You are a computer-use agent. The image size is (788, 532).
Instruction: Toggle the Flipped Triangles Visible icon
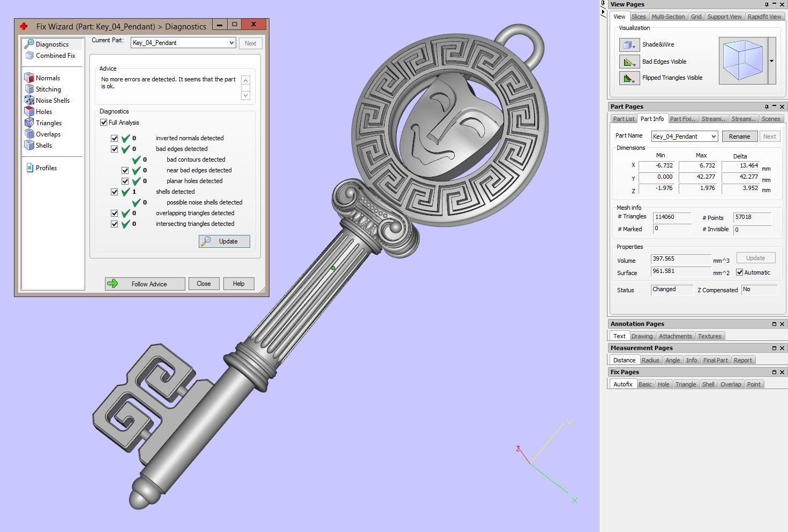[629, 78]
